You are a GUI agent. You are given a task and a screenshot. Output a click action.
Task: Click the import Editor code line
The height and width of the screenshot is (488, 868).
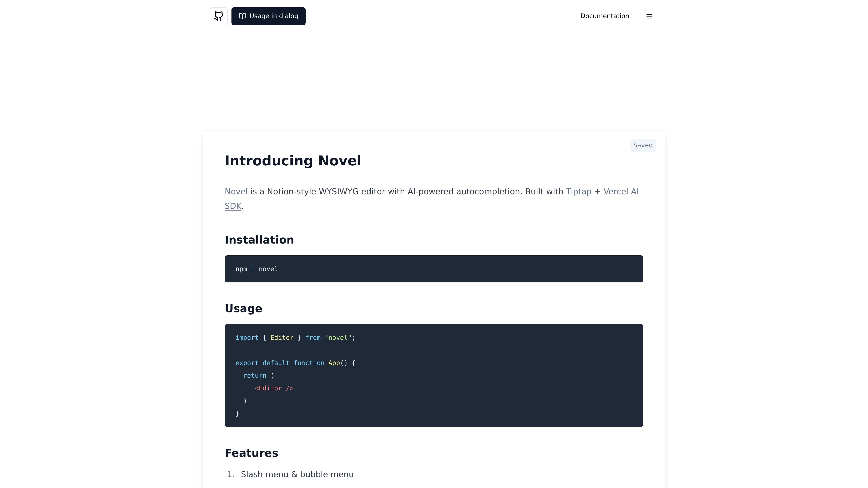295,338
